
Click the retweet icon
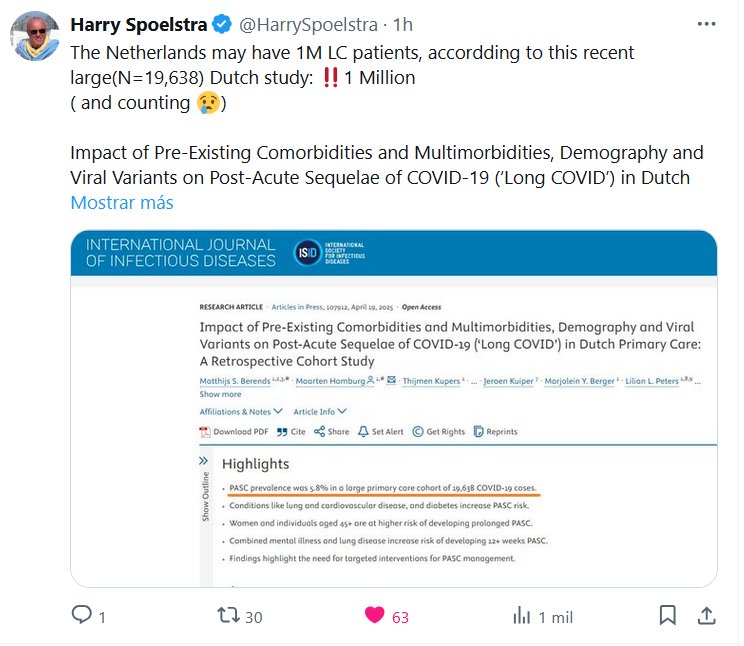tap(229, 615)
